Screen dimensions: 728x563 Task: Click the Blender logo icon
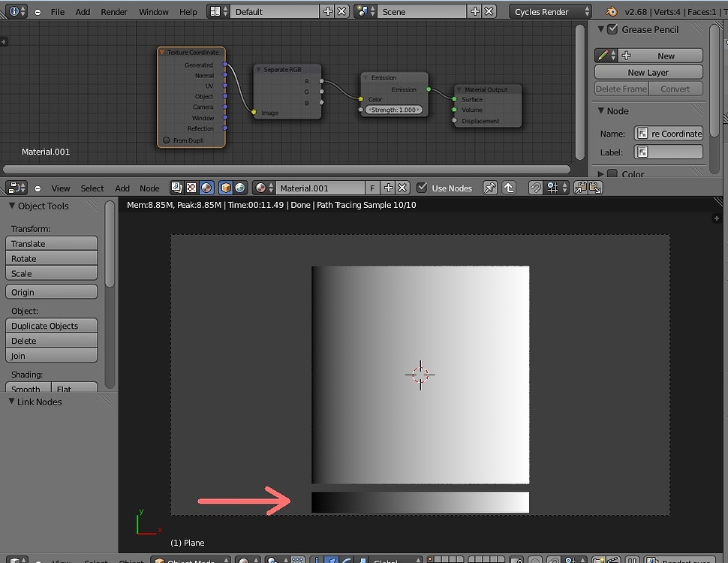tap(612, 11)
